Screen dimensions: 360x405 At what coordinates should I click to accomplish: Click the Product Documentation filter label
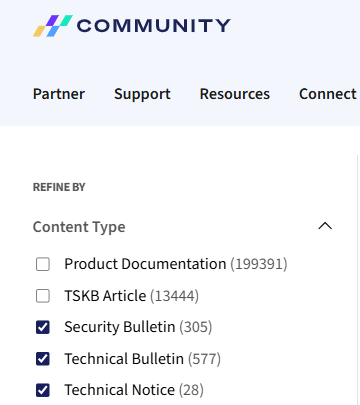145,264
